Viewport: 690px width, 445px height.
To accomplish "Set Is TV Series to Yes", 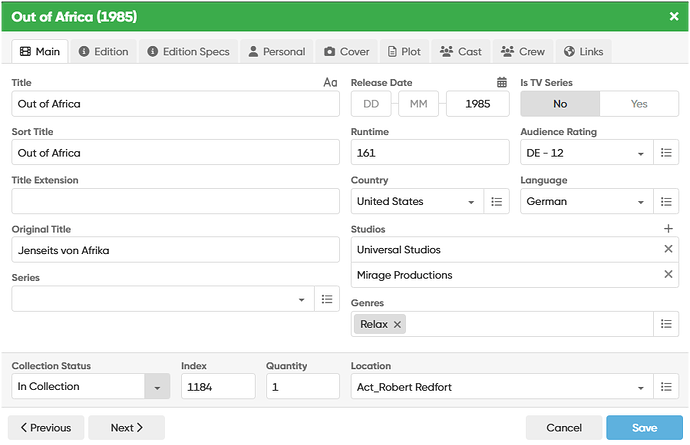I will point(639,104).
